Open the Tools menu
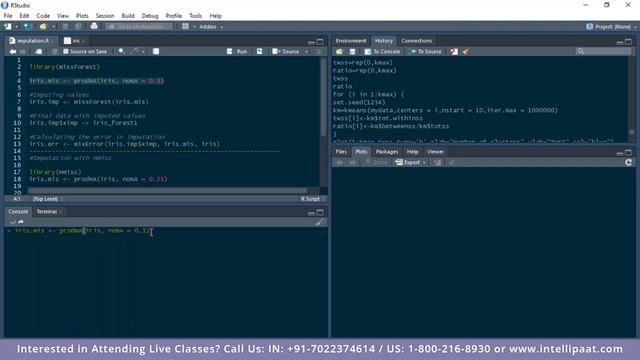Image resolution: width=640 pixels, height=360 pixels. [196, 16]
